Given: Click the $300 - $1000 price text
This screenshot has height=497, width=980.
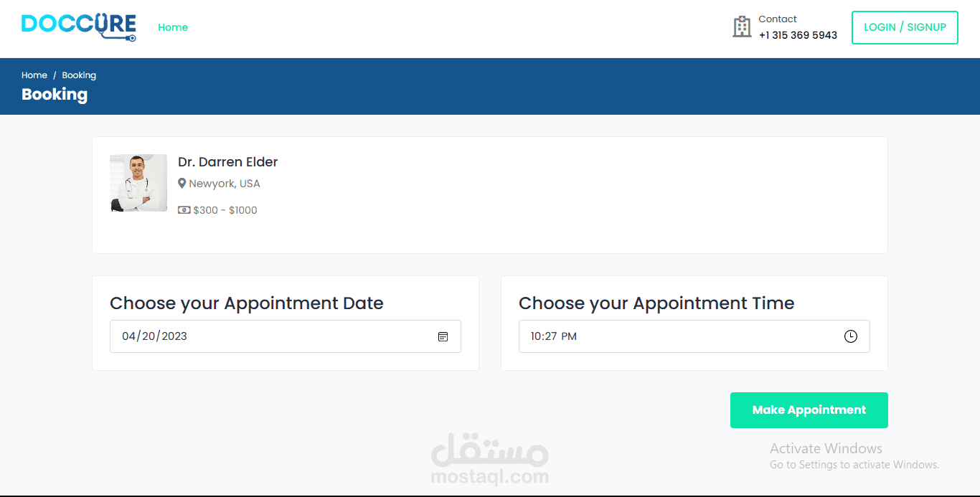Looking at the screenshot, I should [x=225, y=210].
